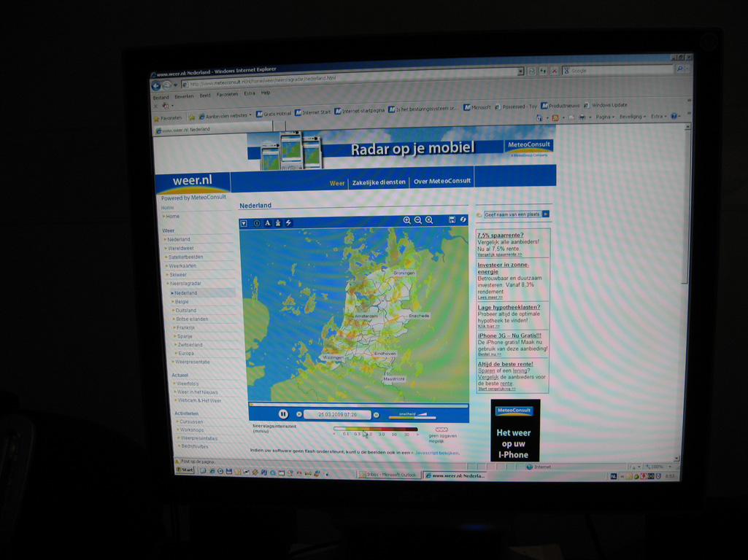Image resolution: width=748 pixels, height=560 pixels.
Task: Adjust the snelheid speed slider
Action: click(x=412, y=417)
